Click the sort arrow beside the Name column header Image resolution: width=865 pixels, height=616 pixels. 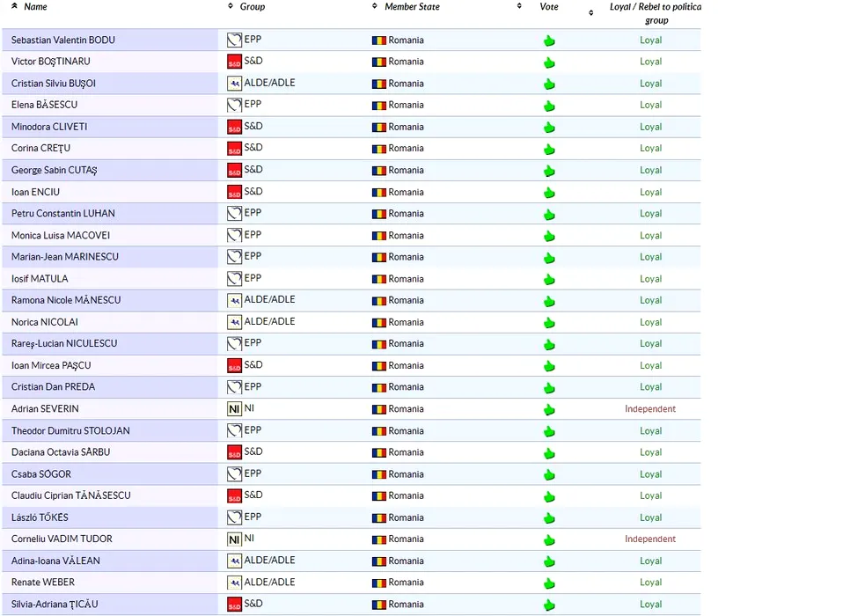(x=14, y=6)
